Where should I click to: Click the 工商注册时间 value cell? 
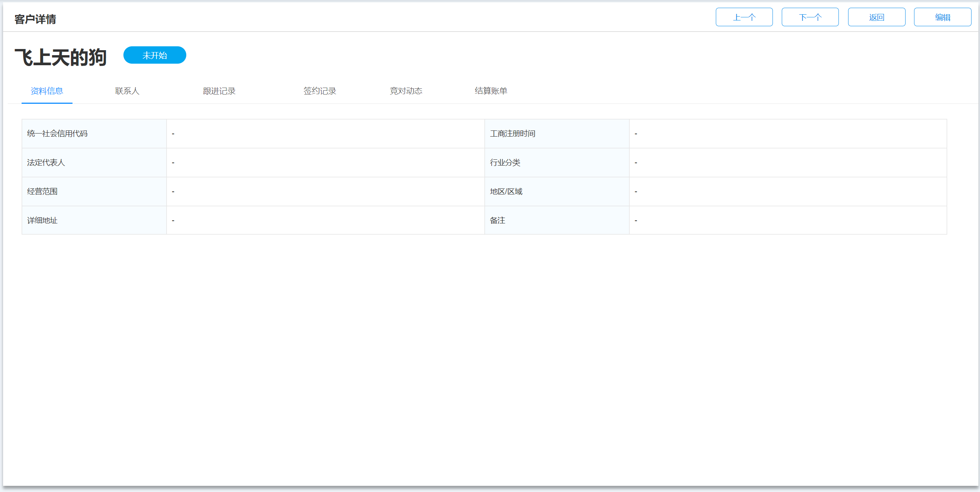(788, 134)
